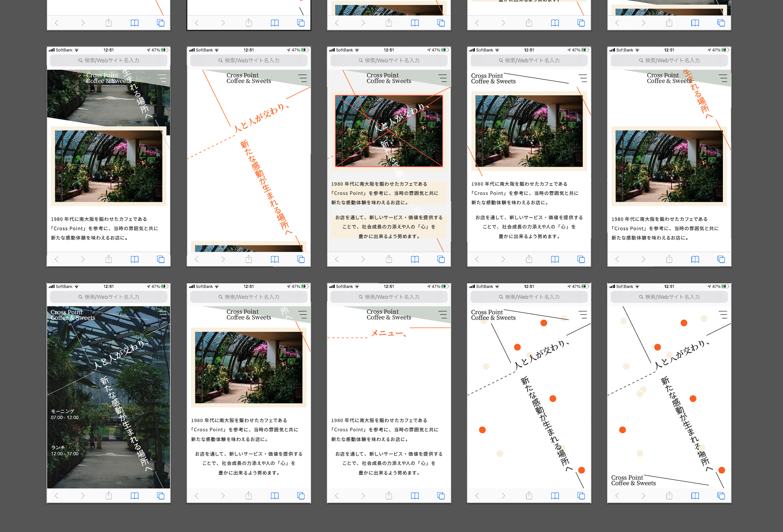Click forward arrow under the メニュー mockup
Viewport: 783px width, 532px height.
click(x=363, y=495)
